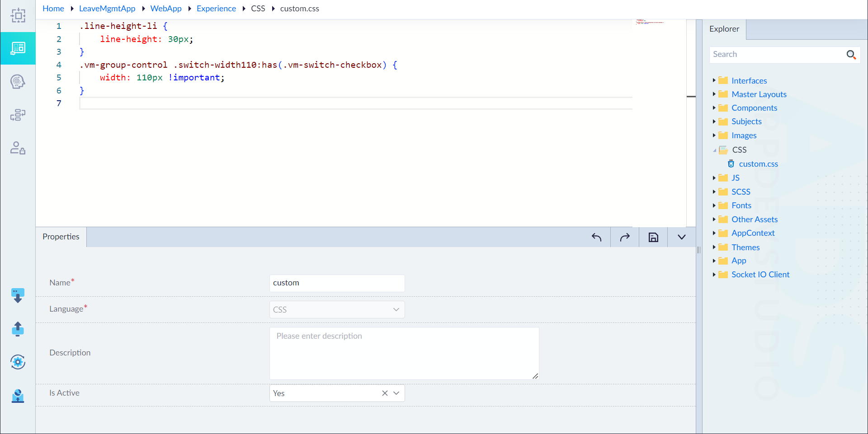The width and height of the screenshot is (868, 434).
Task: Open the Socket IO Client folder
Action: 760,275
